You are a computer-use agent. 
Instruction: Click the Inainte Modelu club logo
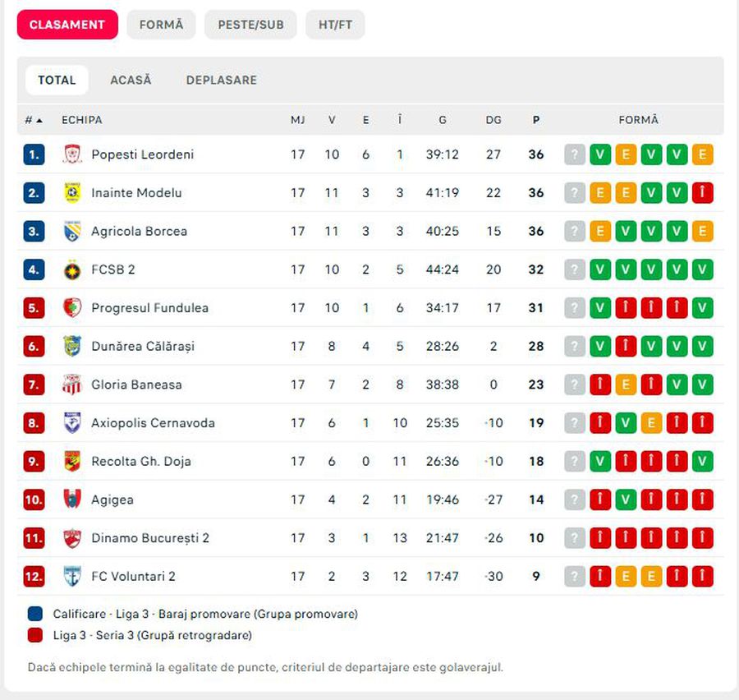point(72,193)
